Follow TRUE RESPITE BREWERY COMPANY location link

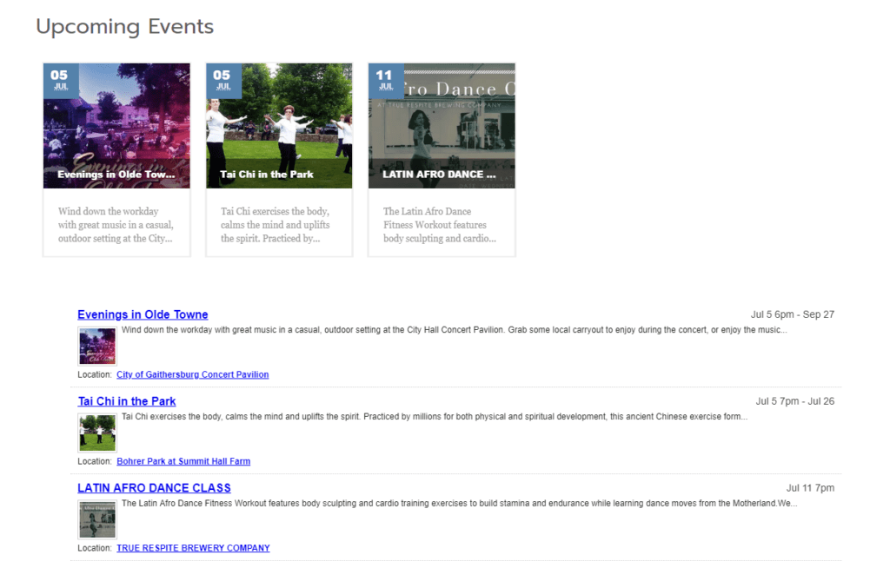click(x=193, y=548)
